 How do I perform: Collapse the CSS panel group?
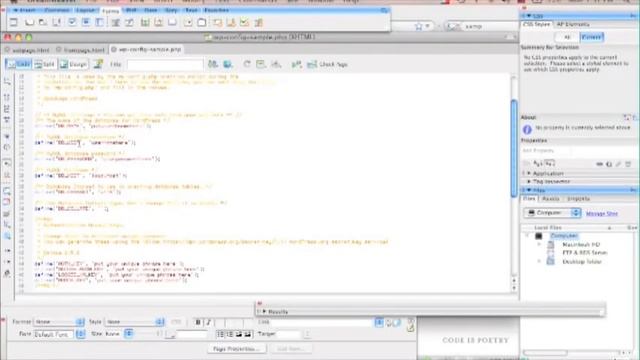point(529,16)
